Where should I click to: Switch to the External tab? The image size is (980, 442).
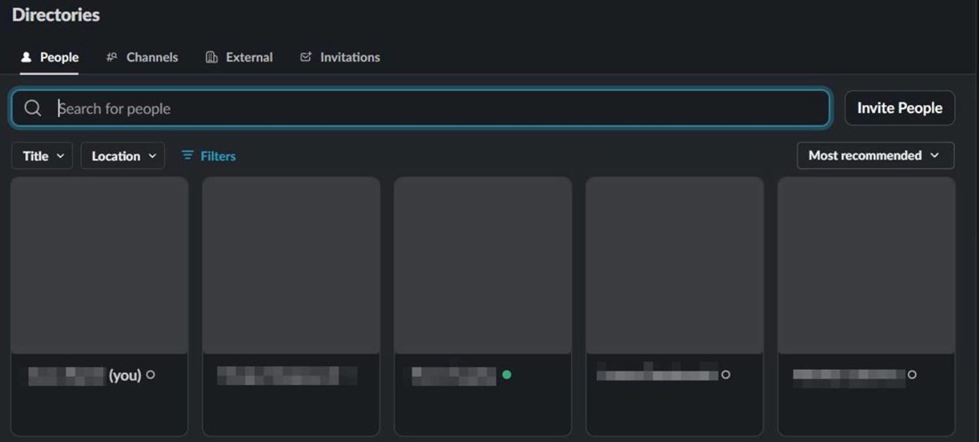pos(249,57)
